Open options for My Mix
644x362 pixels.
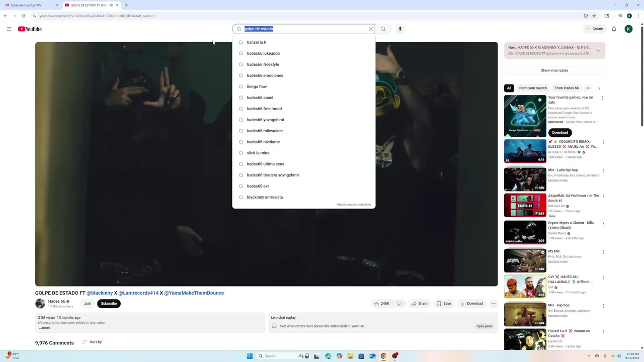click(x=603, y=252)
